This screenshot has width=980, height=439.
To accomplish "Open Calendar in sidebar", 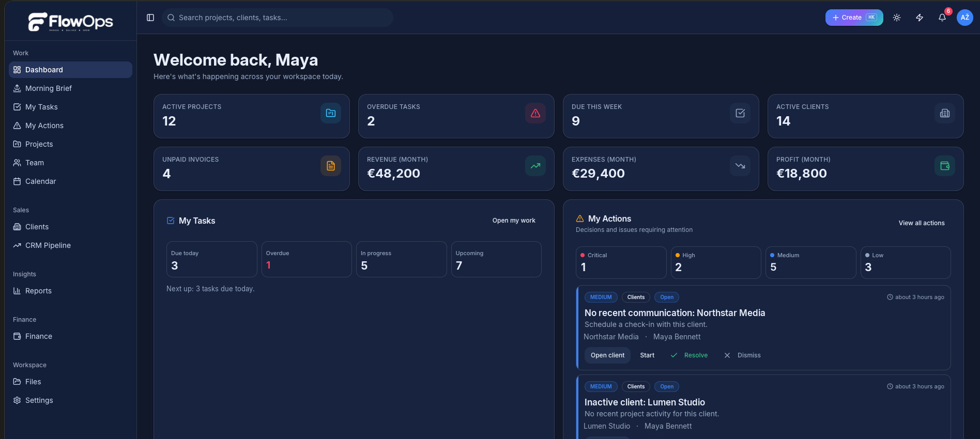I will pyautogui.click(x=70, y=181).
